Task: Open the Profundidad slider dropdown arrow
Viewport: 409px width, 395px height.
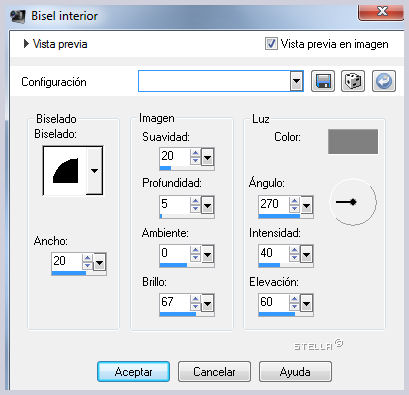Action: [207, 205]
